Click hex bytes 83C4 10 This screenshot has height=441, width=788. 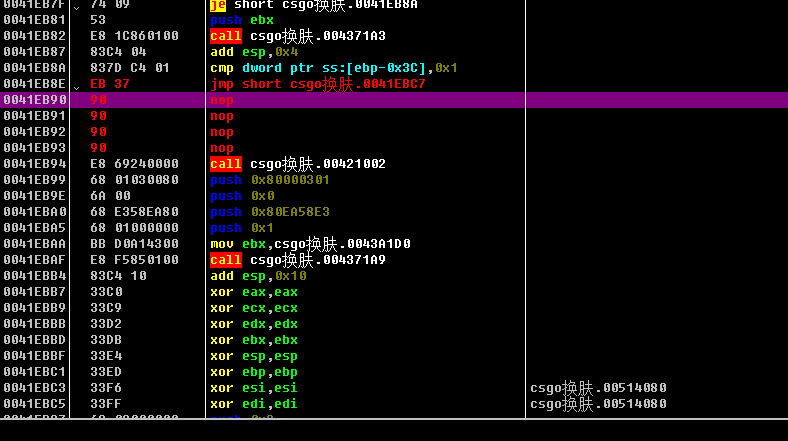(x=118, y=276)
